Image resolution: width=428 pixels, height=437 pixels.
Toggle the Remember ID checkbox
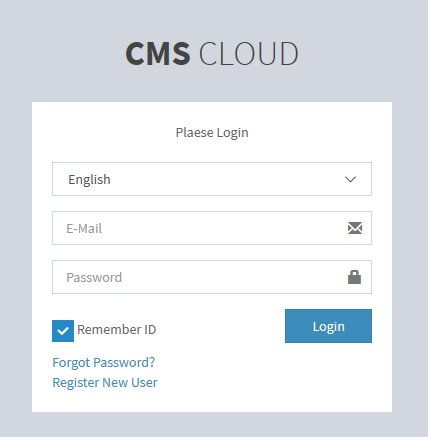pos(63,331)
